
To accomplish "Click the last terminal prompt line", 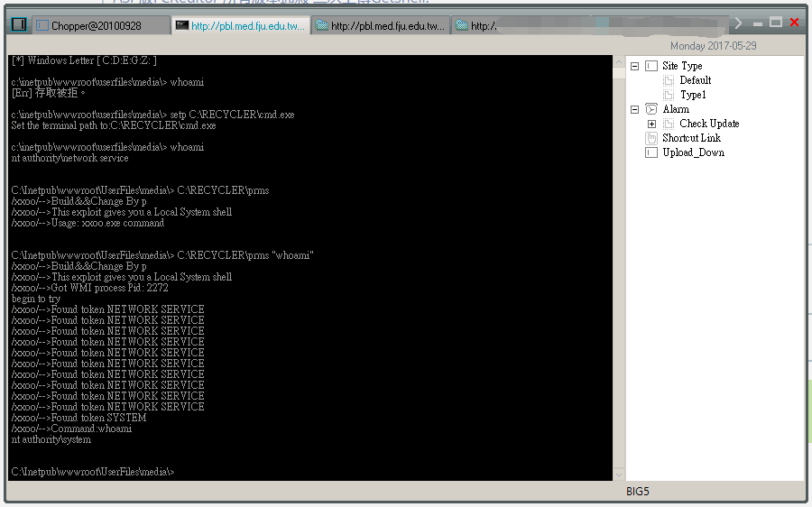I will tap(93, 472).
